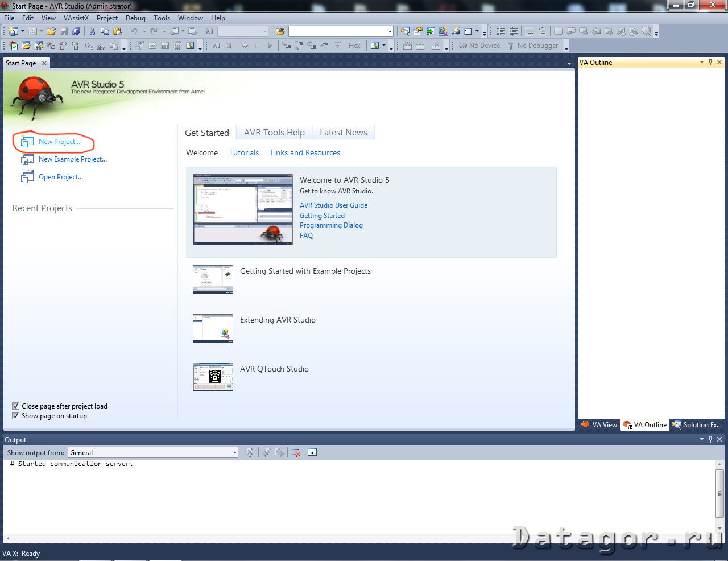
Task: Toggle Show page on startup checkbox
Action: 16,416
